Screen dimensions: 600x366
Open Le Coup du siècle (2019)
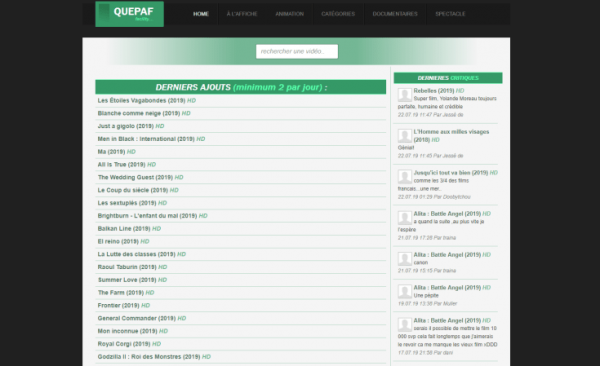point(138,190)
